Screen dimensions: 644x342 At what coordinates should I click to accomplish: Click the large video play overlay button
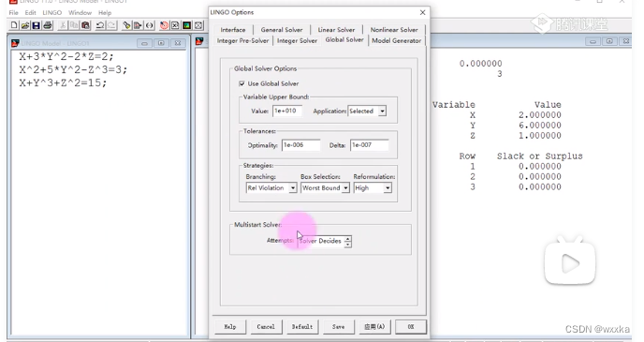[x=570, y=262]
